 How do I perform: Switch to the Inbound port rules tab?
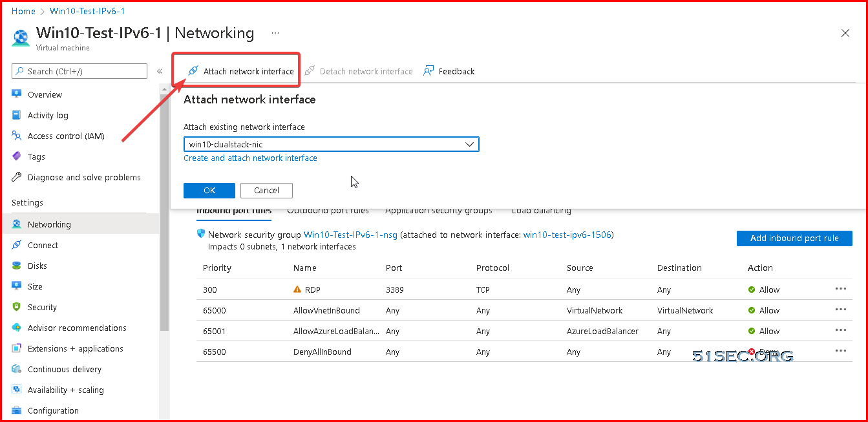(x=234, y=211)
